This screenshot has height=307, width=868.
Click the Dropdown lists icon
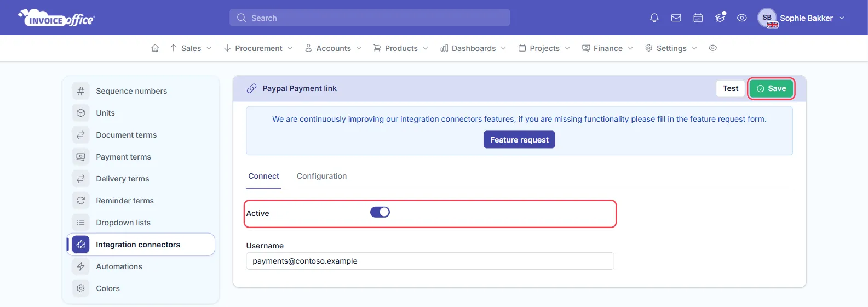pyautogui.click(x=81, y=223)
